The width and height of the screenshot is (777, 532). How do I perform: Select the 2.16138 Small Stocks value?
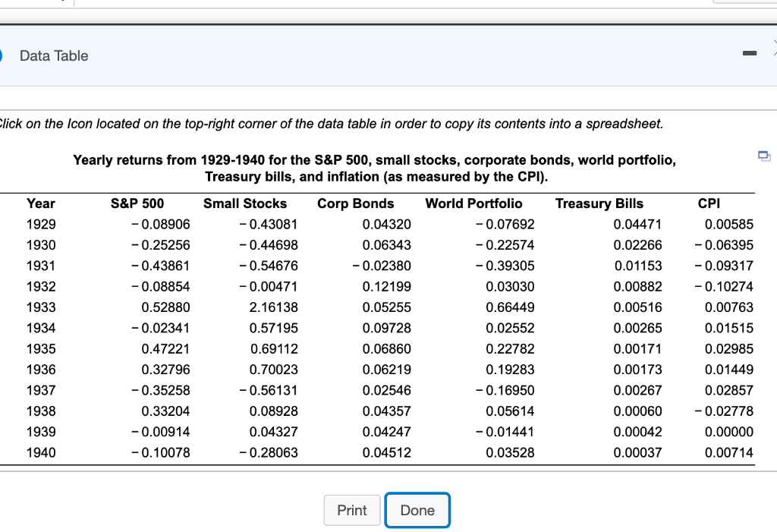274,307
